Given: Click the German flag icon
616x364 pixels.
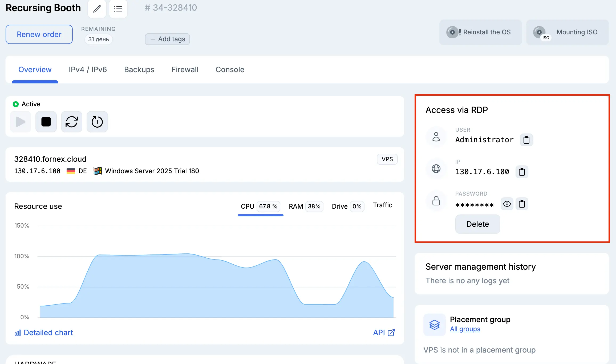Looking at the screenshot, I should point(71,171).
